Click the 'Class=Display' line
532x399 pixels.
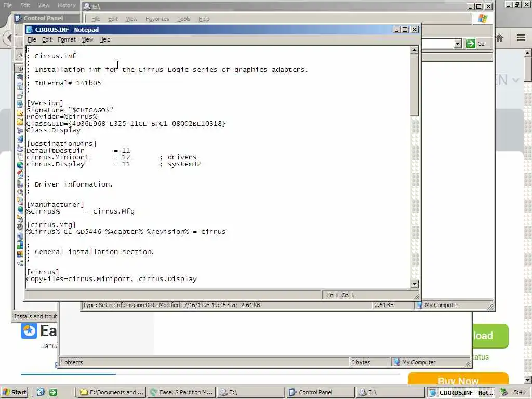click(x=54, y=130)
